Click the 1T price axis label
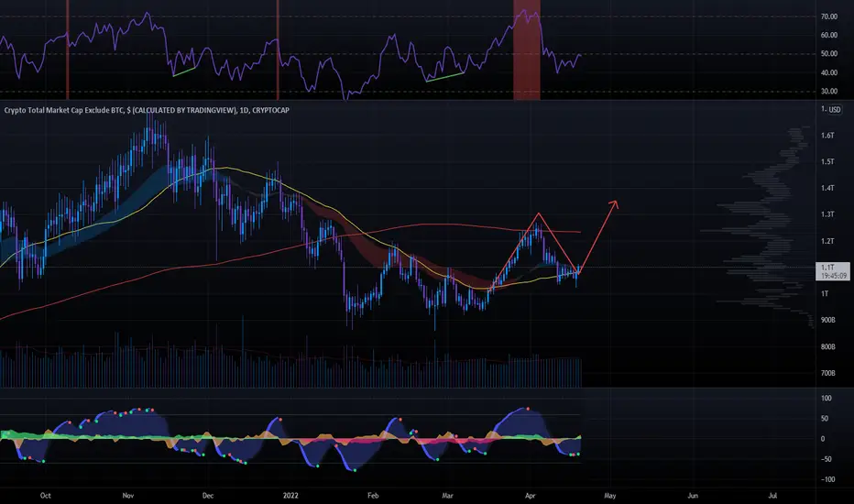 (825, 293)
